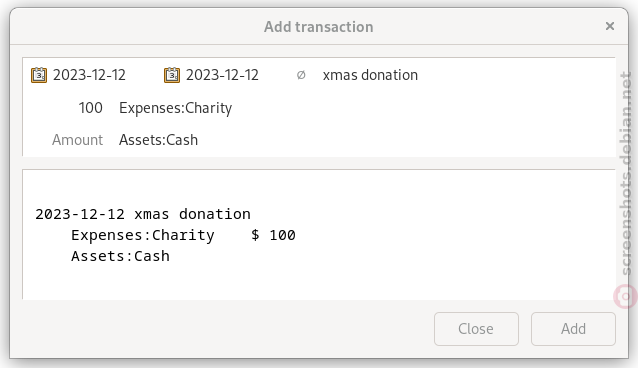
Task: Click the second 2023-12-12 date field
Action: 222,75
